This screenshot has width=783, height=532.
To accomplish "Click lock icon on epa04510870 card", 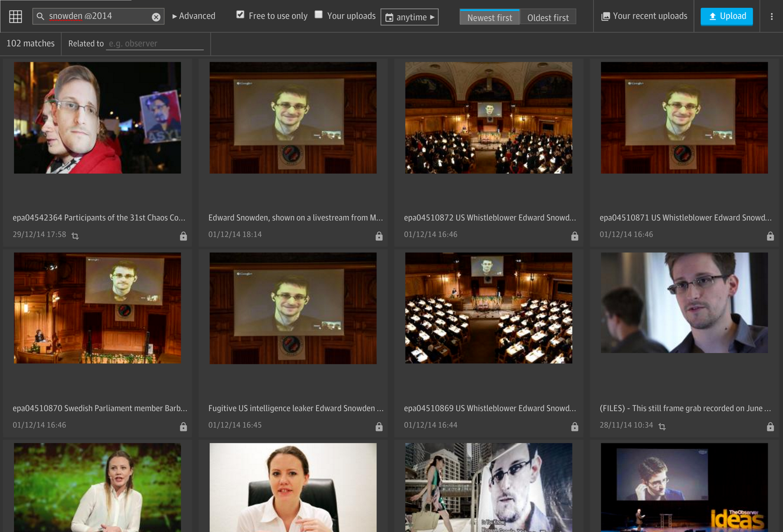I will point(183,426).
